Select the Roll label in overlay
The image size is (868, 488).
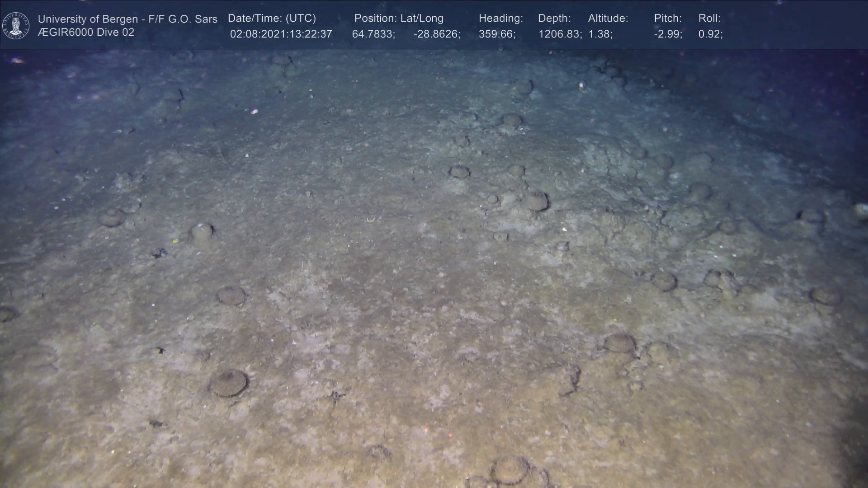(x=709, y=19)
